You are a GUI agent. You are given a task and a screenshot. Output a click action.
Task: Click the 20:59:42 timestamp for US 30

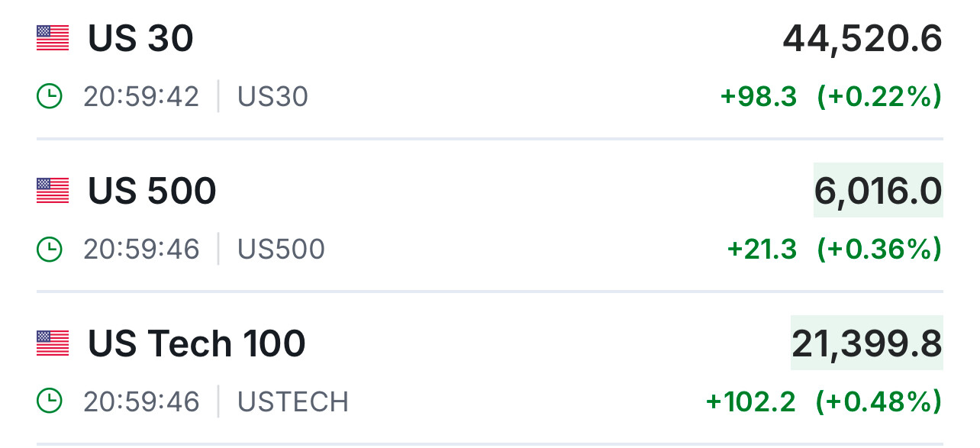pos(141,97)
